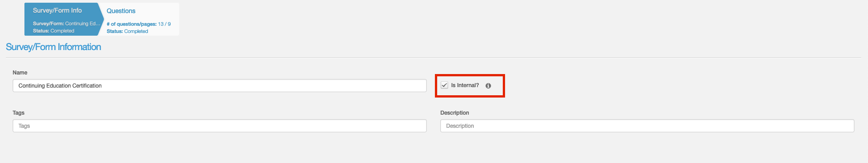This screenshot has width=868, height=163.
Task: Select the Survey/Form Info step tab
Action: tap(62, 19)
